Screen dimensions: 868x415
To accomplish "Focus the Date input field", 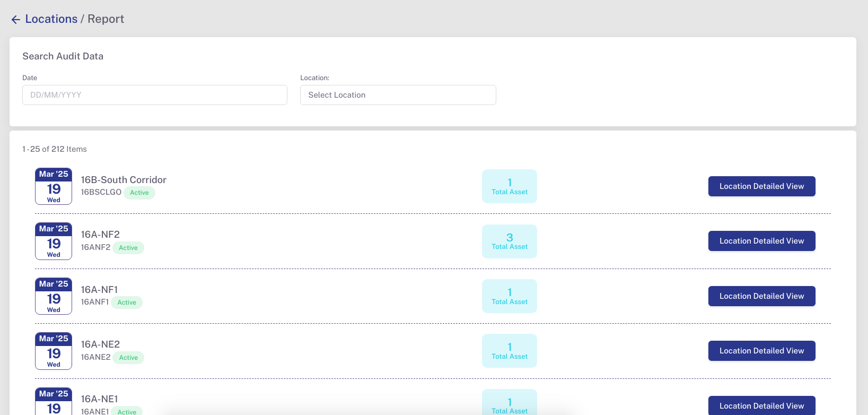I will (x=154, y=95).
